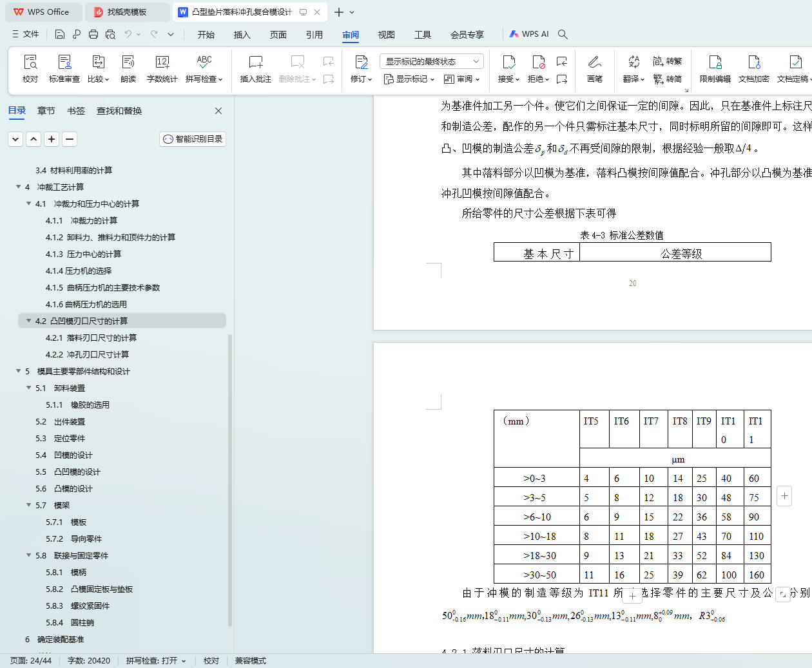The image size is (812, 668).
Task: Open 限制编辑 restrict editing
Action: 715,69
